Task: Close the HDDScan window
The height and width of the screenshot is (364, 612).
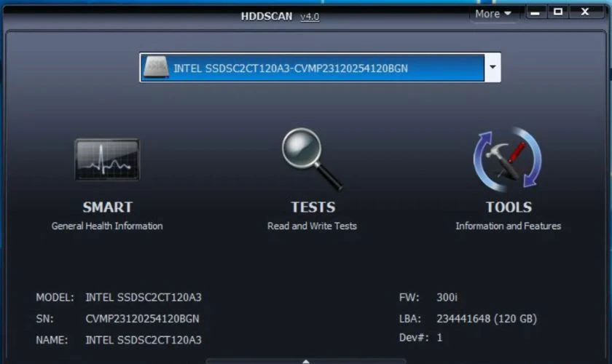Action: 584,12
